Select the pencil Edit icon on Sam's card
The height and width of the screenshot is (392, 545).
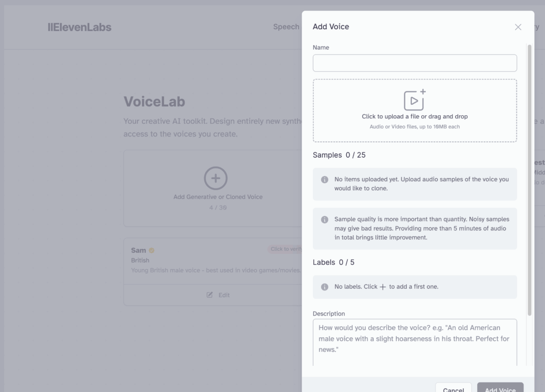click(210, 295)
